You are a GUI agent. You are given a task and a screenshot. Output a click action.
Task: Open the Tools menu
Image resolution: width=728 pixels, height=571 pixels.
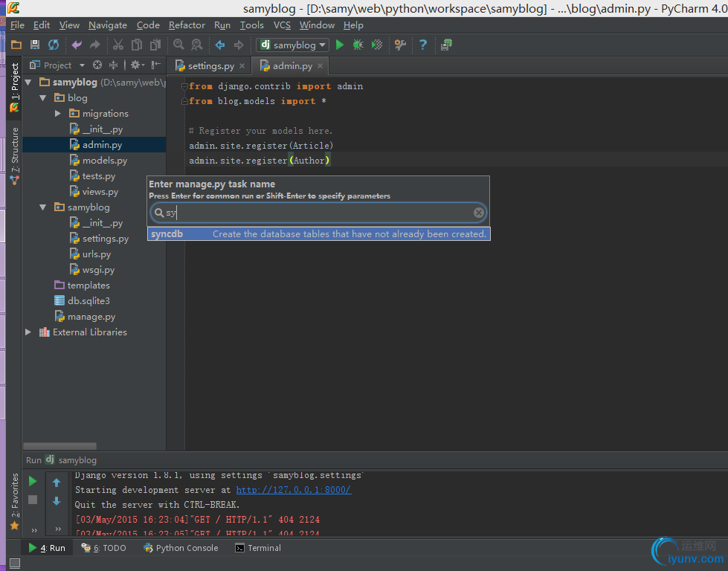pyautogui.click(x=251, y=25)
